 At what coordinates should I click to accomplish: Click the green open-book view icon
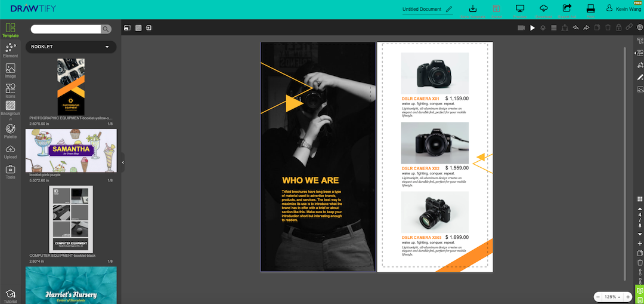639,290
